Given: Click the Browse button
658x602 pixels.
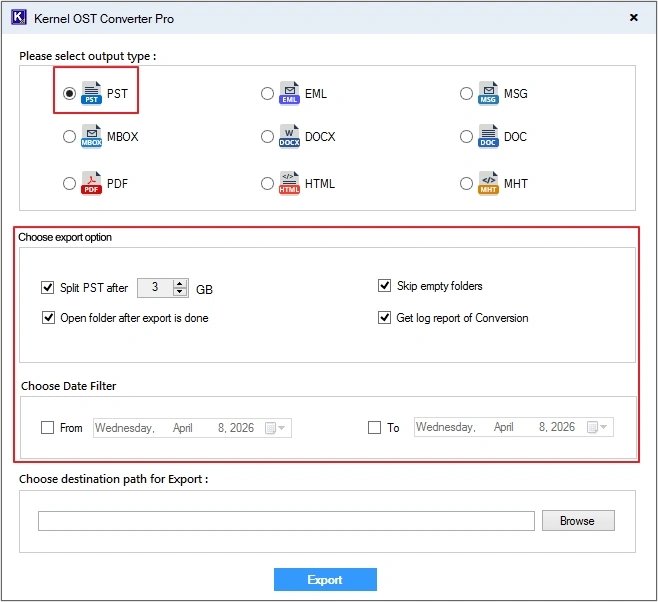Looking at the screenshot, I should (578, 521).
